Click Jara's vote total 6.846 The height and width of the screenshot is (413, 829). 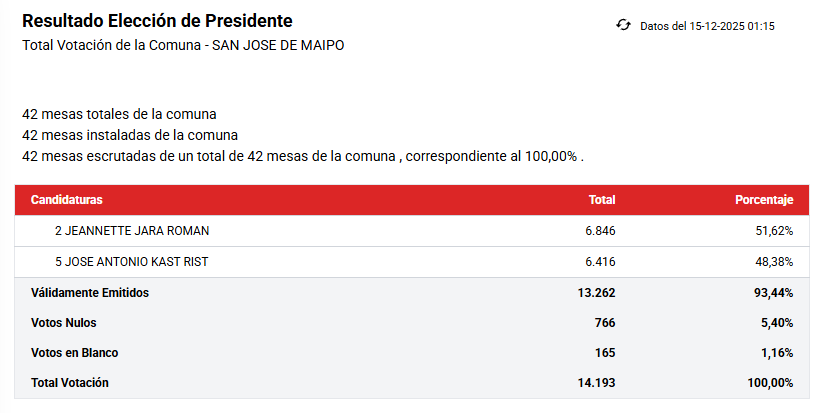599,231
